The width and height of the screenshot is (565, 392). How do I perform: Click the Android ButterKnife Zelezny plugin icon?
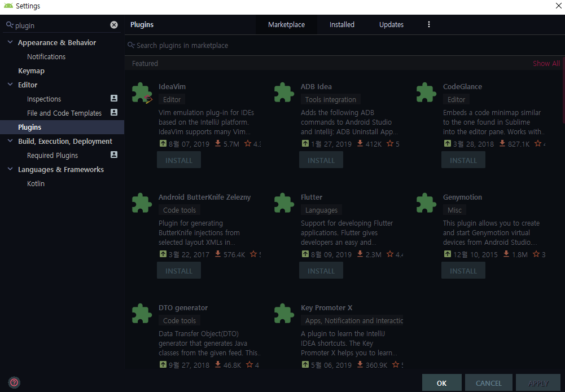tap(142, 203)
